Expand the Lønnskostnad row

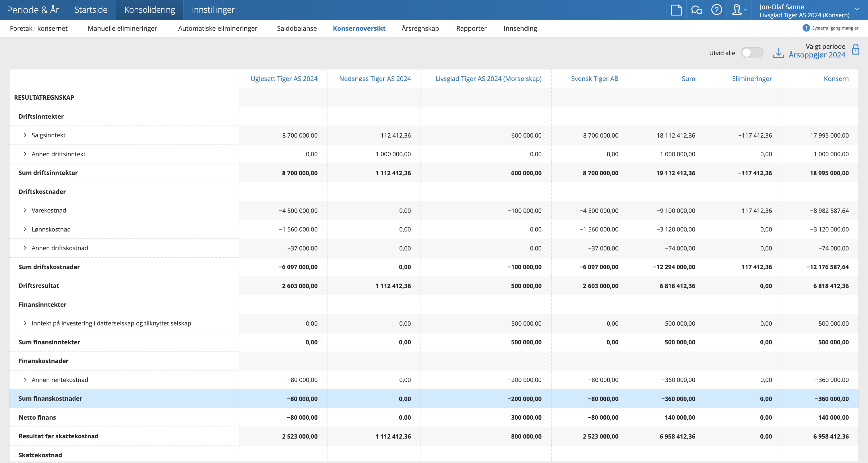point(25,229)
